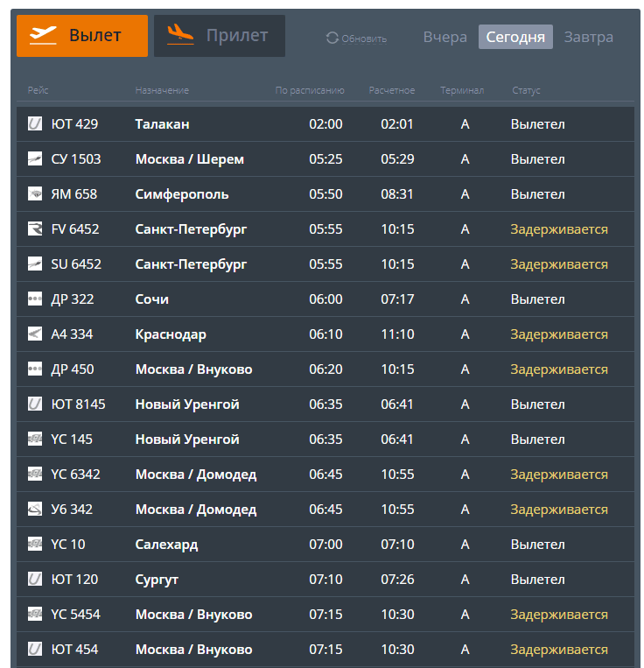
Task: Click the Рейс column header
Action: coord(38,90)
